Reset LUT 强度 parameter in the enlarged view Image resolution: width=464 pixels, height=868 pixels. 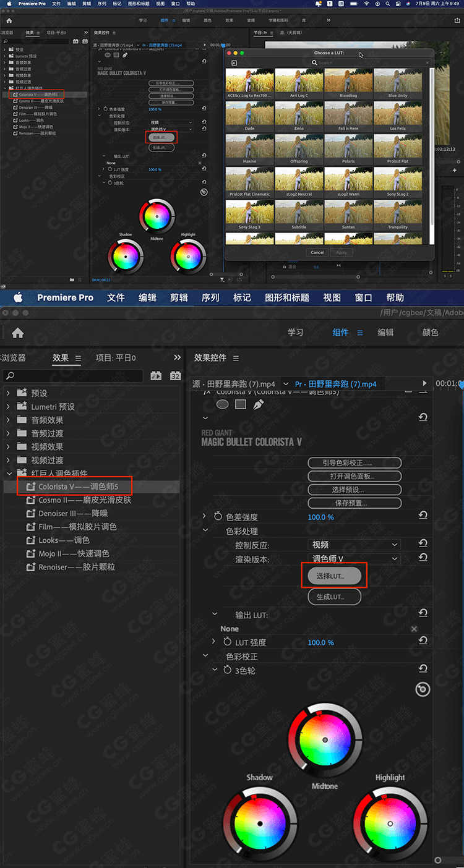pos(423,641)
